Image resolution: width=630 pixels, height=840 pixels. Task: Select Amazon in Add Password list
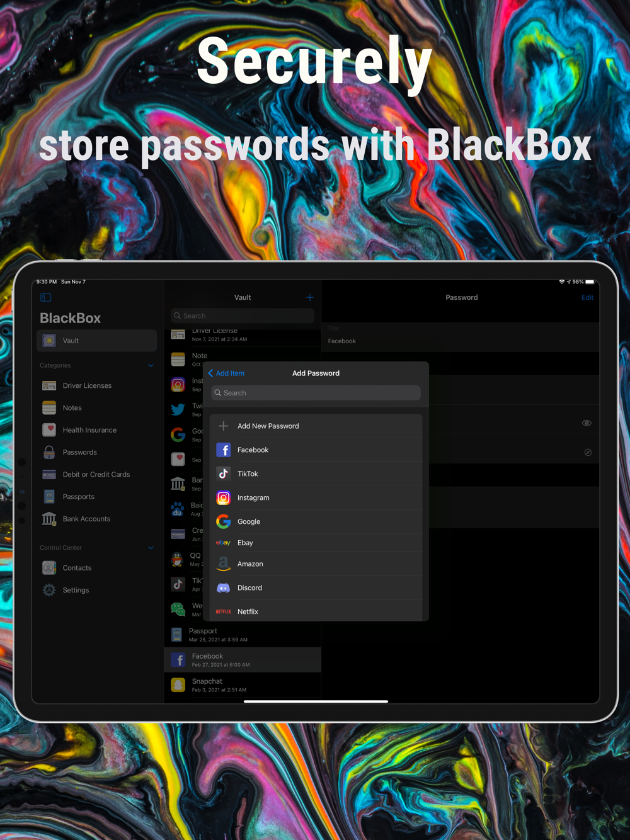click(x=316, y=564)
